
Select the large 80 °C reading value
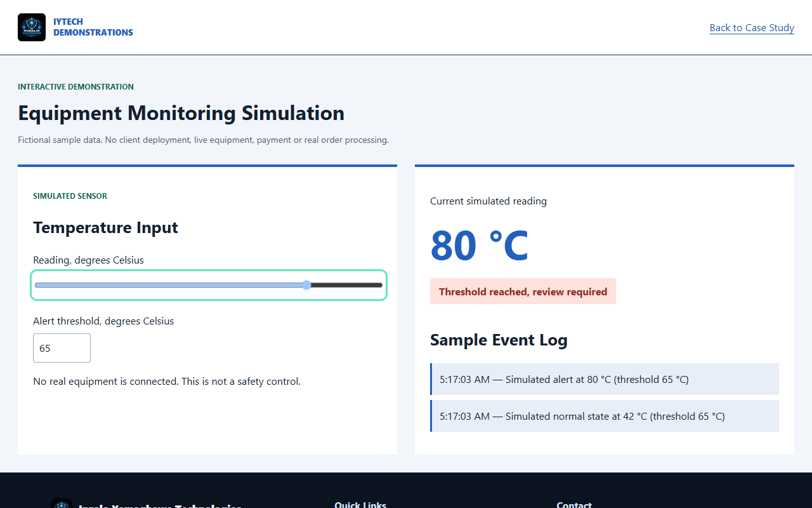479,246
